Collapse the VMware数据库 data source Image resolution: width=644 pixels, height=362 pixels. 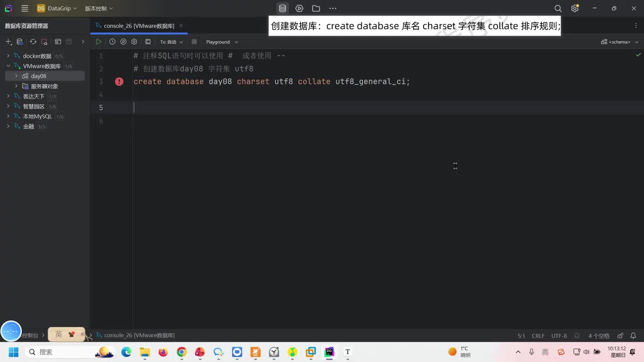pos(8,66)
